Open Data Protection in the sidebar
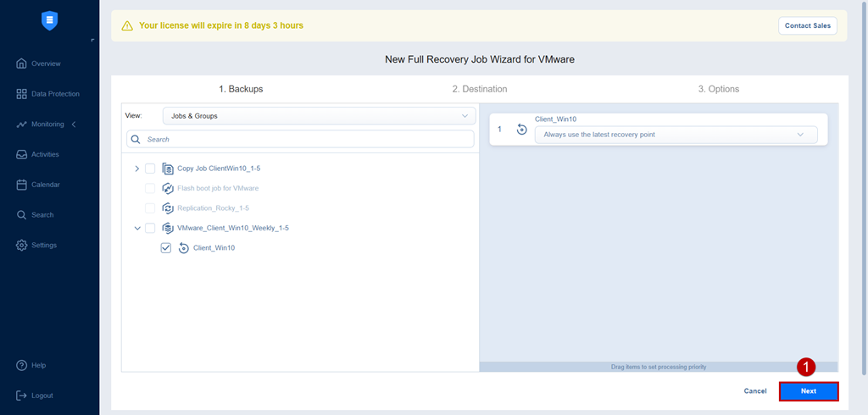868x415 pixels. [x=55, y=94]
